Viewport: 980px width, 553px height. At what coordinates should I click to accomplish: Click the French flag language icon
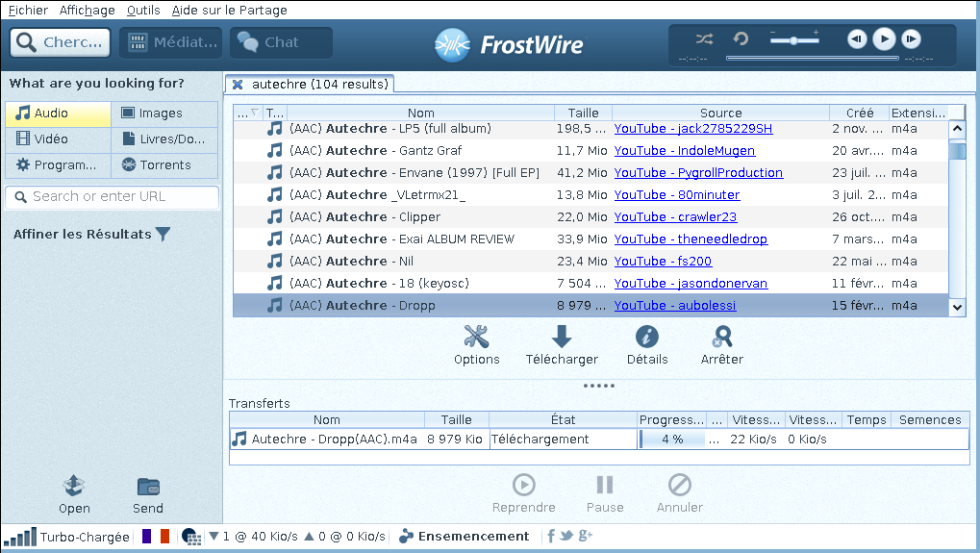click(x=156, y=536)
